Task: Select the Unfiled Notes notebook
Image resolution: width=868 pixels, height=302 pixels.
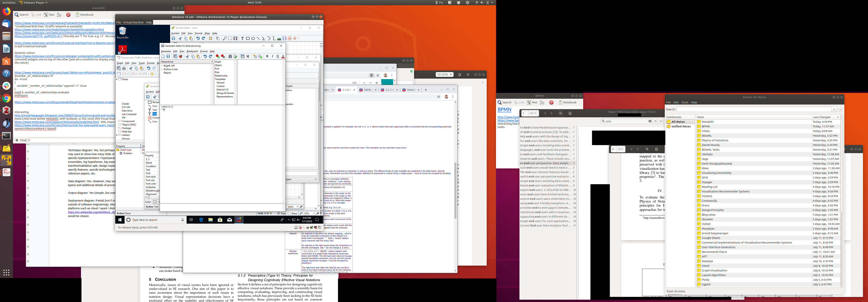Action: (x=681, y=127)
